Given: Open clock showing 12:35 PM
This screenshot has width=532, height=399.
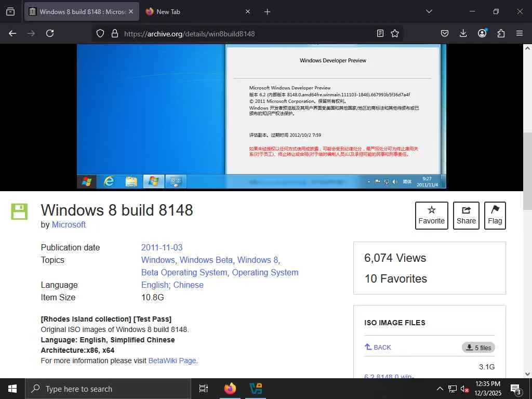Looking at the screenshot, I should [x=488, y=389].
